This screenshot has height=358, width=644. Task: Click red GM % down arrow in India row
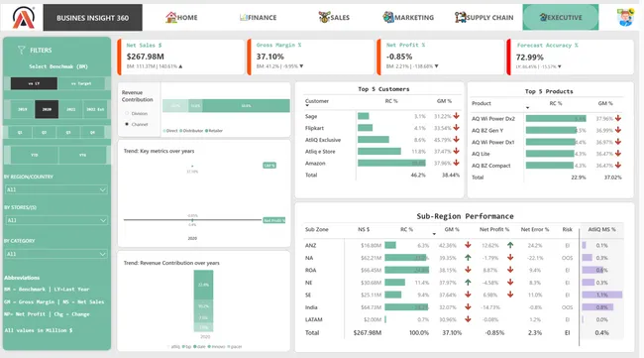[x=468, y=307]
